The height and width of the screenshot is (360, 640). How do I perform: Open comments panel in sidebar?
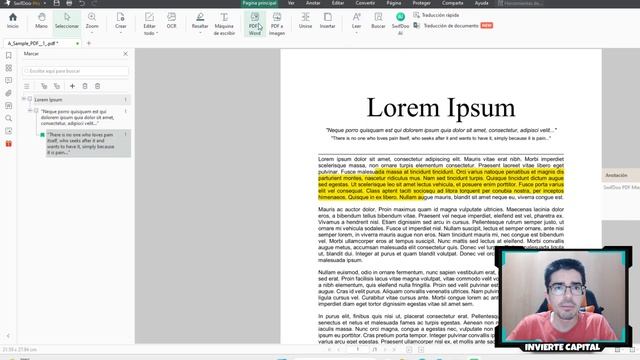(x=9, y=80)
